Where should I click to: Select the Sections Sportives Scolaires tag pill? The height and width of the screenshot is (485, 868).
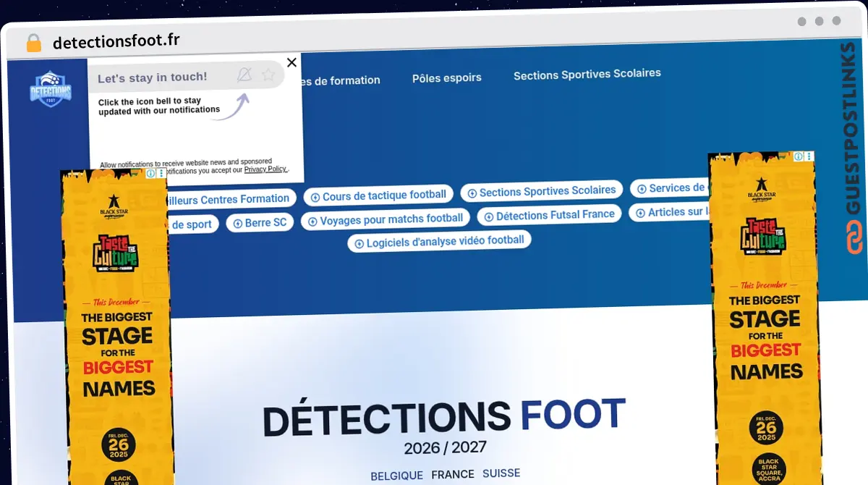tap(541, 191)
